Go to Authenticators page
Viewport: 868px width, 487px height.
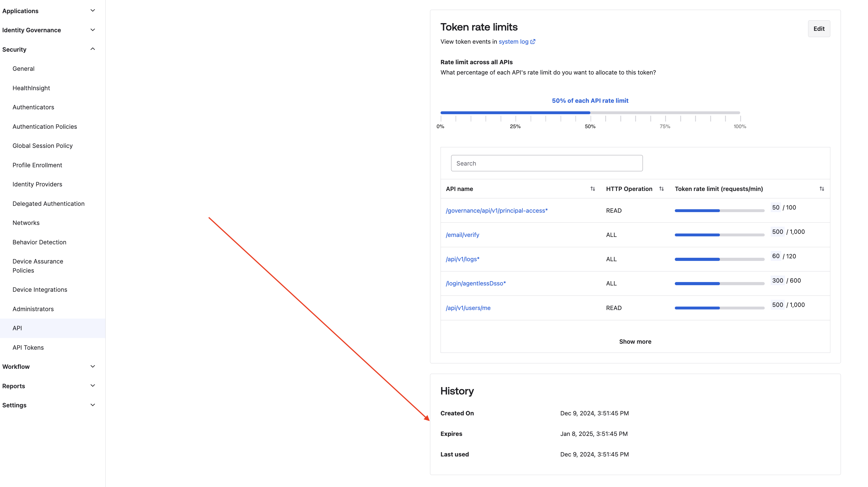[x=33, y=107]
